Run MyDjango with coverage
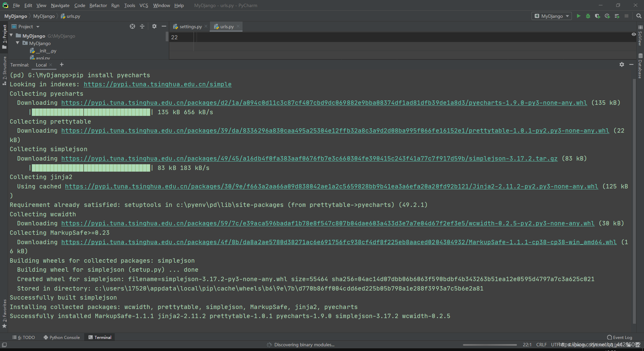The image size is (644, 351). point(597,16)
